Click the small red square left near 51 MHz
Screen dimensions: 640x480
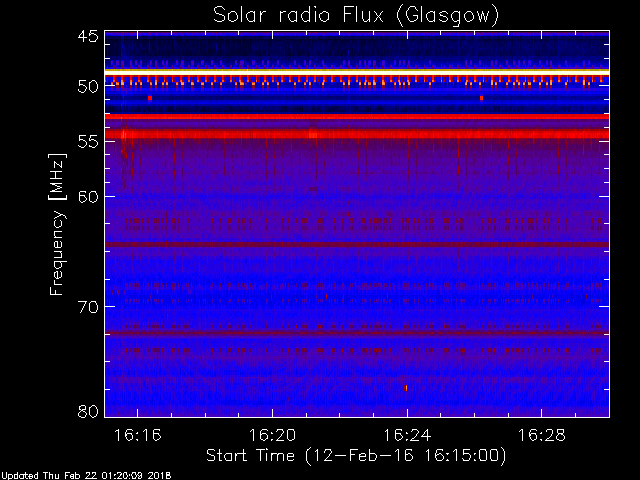[x=150, y=98]
